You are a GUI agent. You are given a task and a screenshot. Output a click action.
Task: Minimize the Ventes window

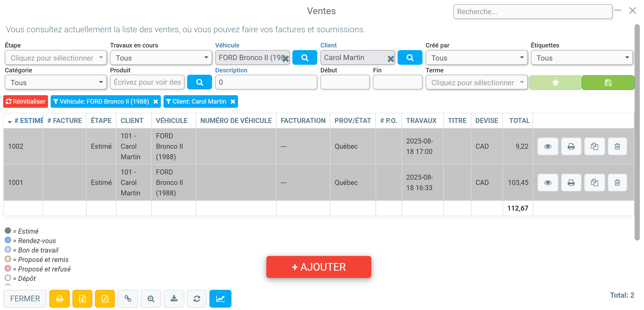(618, 10)
